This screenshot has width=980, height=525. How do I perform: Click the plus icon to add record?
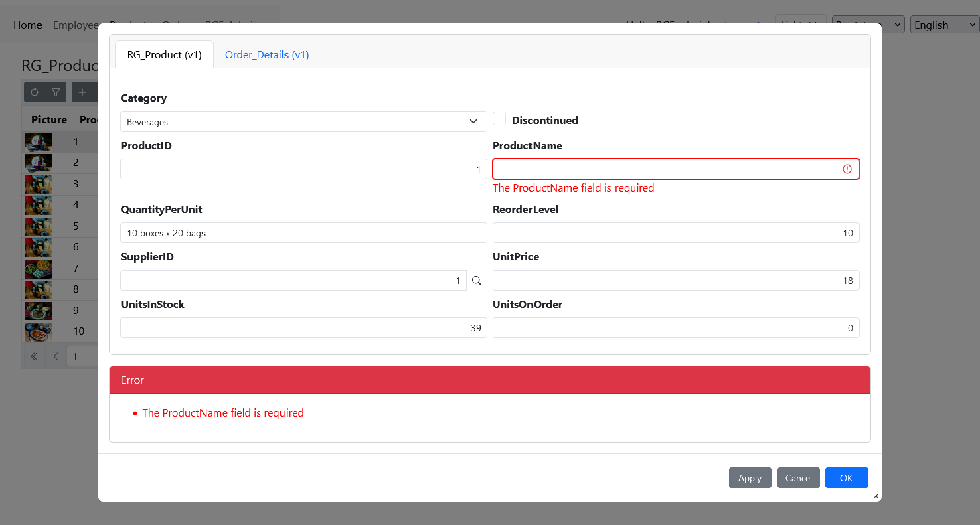[x=82, y=92]
